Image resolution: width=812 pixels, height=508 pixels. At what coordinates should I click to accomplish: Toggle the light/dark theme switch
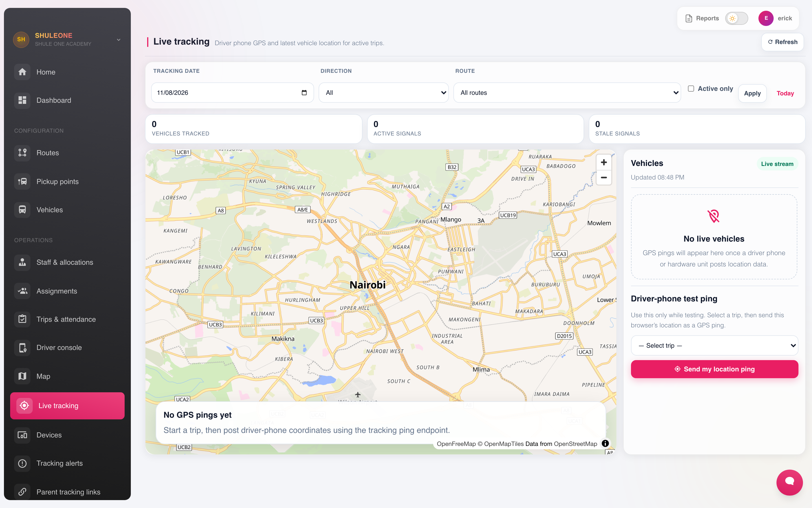point(736,18)
